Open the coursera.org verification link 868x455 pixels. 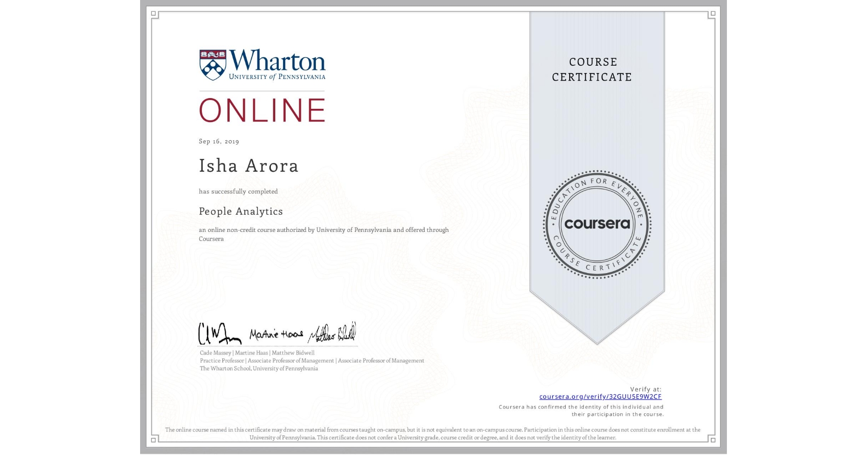600,396
